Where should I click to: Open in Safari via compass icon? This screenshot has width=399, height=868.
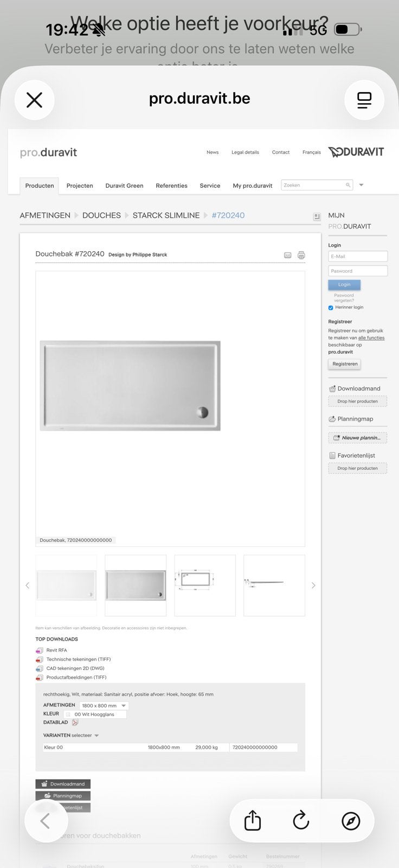click(351, 821)
